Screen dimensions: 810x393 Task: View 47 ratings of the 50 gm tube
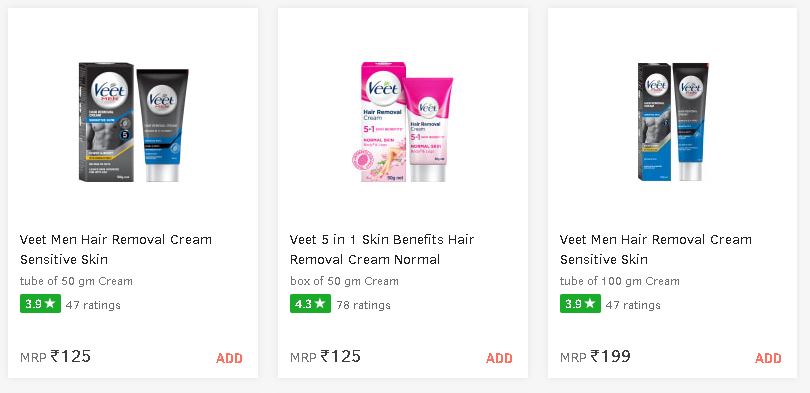93,305
